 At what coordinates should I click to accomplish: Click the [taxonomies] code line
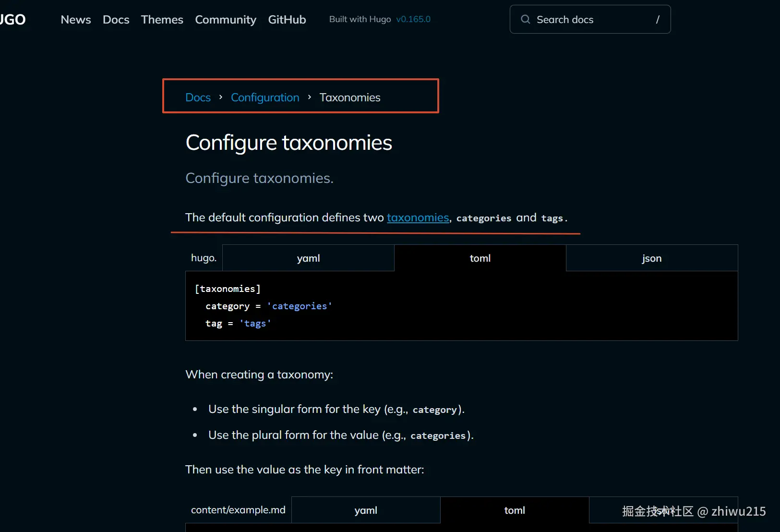point(228,289)
